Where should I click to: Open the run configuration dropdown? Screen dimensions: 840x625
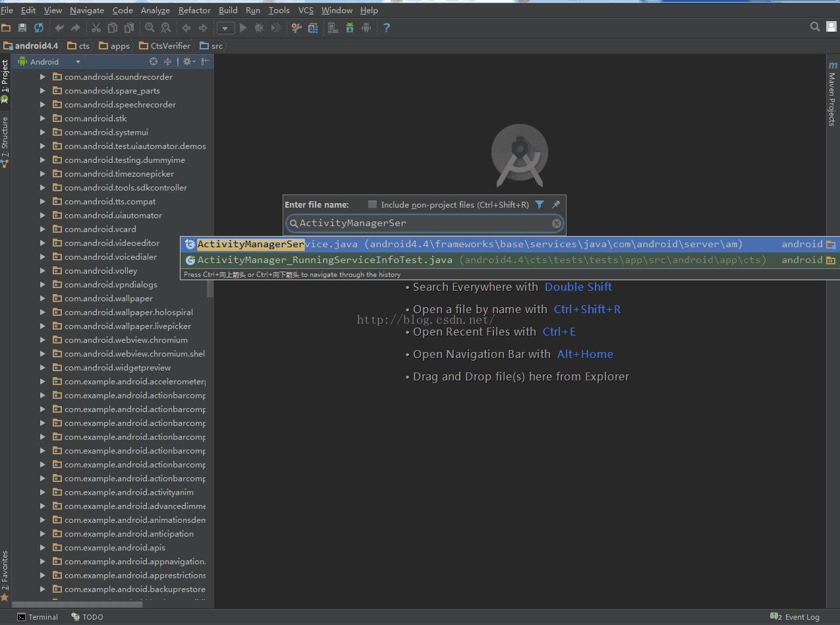tap(226, 28)
